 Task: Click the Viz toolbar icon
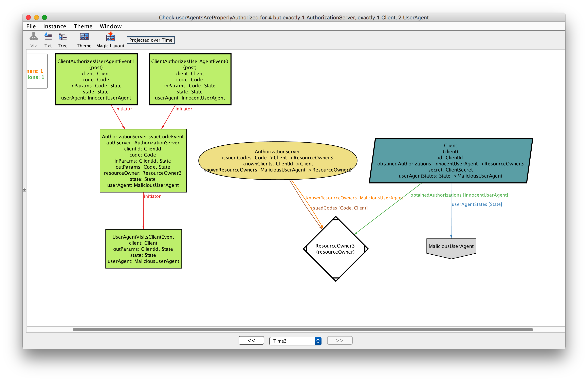(x=34, y=37)
